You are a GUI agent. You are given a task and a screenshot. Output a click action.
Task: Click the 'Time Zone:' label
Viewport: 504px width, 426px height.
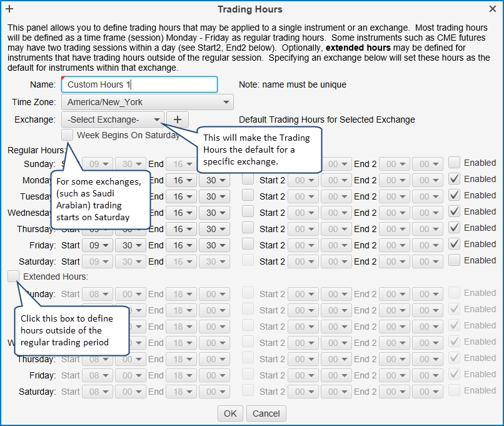point(34,102)
